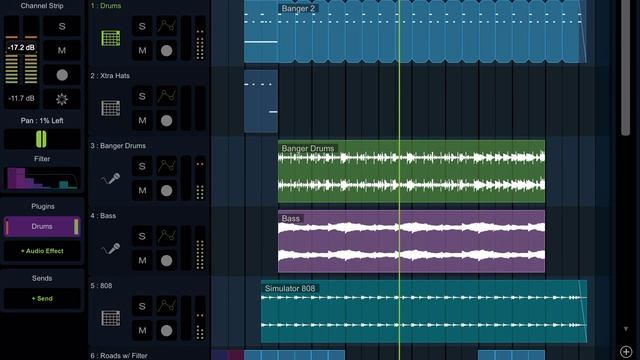This screenshot has width=640, height=360.
Task: Show automation for Xtra Hats track
Action: [x=167, y=96]
